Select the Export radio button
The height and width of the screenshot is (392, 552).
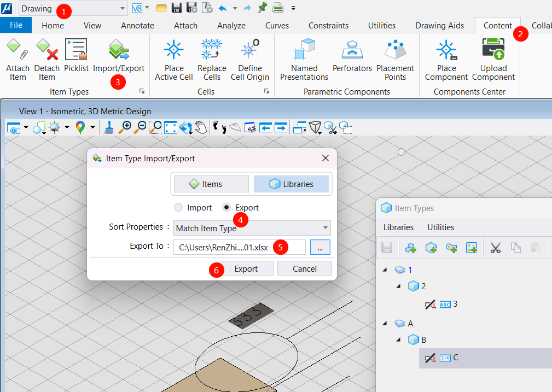coord(228,208)
